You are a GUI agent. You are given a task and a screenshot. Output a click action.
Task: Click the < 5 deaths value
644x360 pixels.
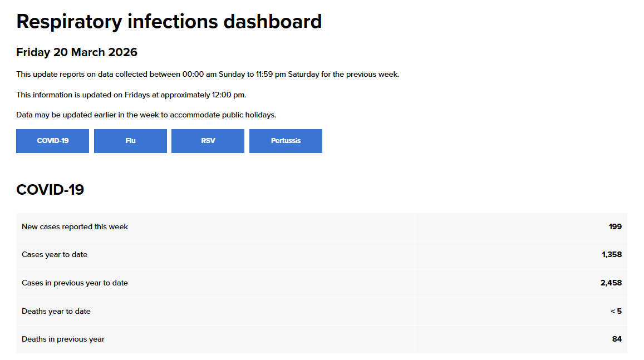pos(616,311)
